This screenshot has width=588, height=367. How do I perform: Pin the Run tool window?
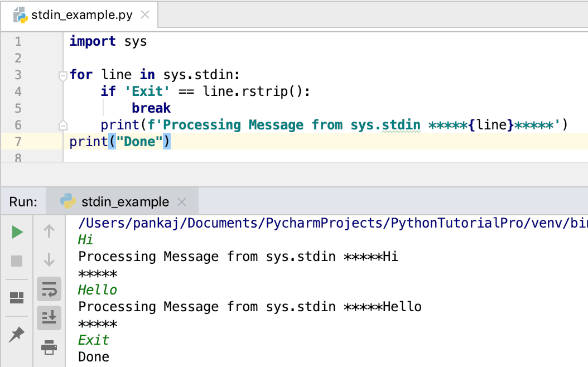pos(16,335)
